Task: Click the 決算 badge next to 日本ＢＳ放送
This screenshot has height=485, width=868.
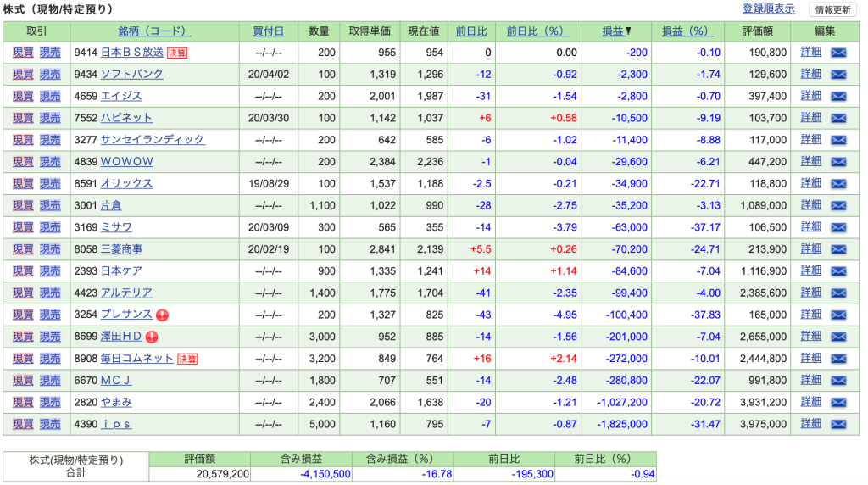Action: [x=176, y=53]
